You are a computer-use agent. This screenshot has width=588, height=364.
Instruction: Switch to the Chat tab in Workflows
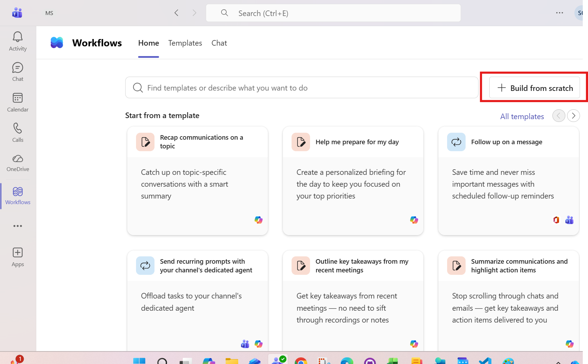[219, 43]
